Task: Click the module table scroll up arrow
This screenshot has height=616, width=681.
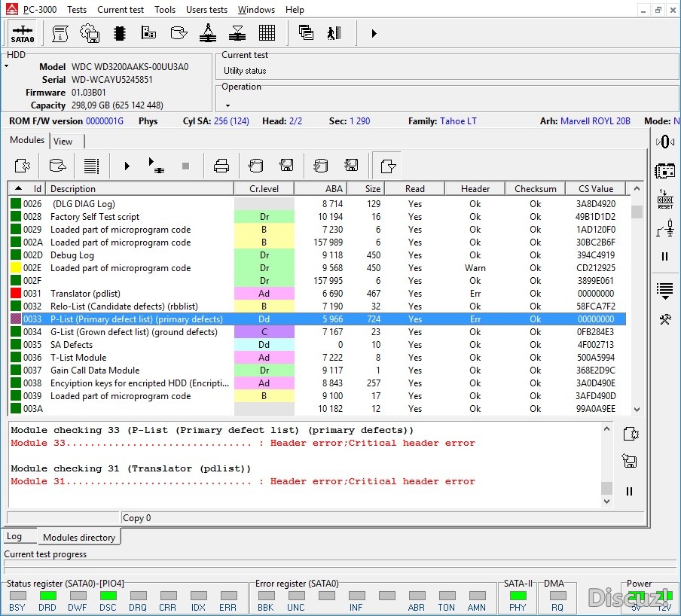Action: 637,188
